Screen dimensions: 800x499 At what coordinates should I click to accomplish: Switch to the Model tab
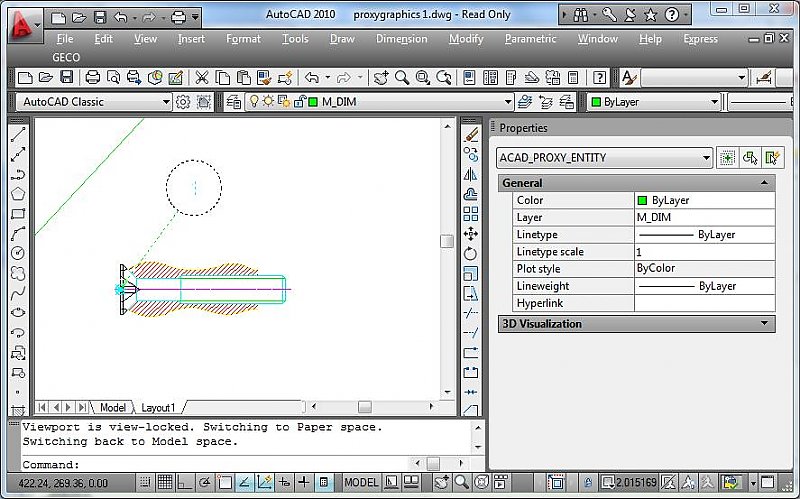(113, 408)
